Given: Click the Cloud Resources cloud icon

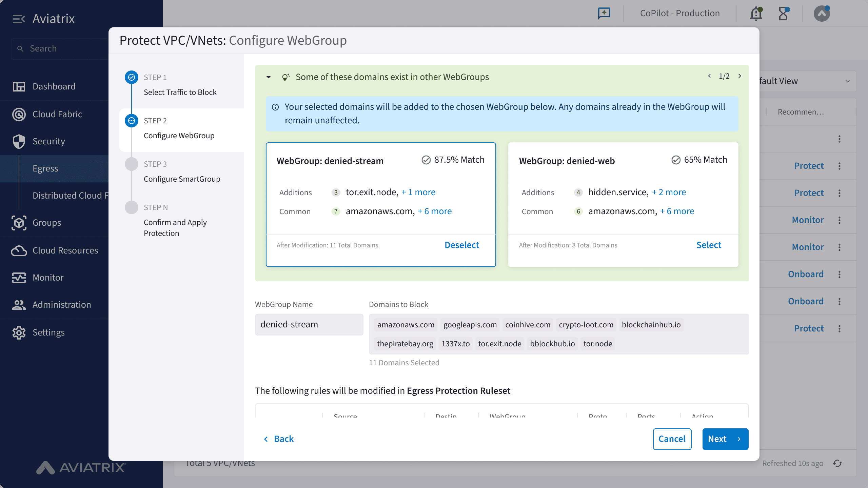Looking at the screenshot, I should pyautogui.click(x=19, y=251).
